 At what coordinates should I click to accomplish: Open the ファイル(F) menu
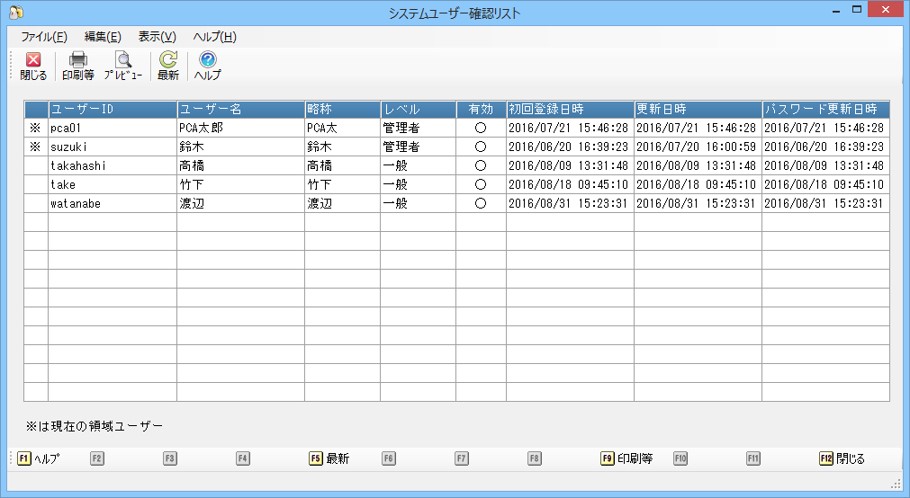pos(44,37)
